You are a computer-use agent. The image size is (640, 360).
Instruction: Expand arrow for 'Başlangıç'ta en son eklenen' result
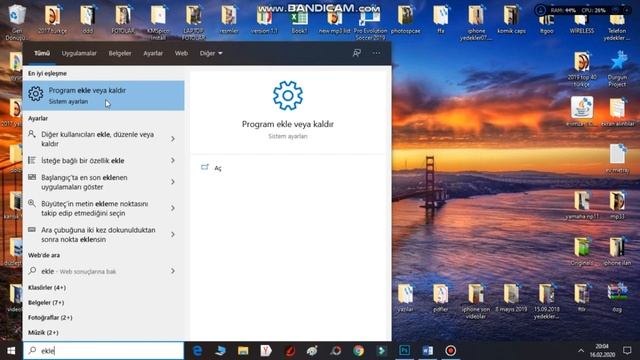[x=173, y=182]
